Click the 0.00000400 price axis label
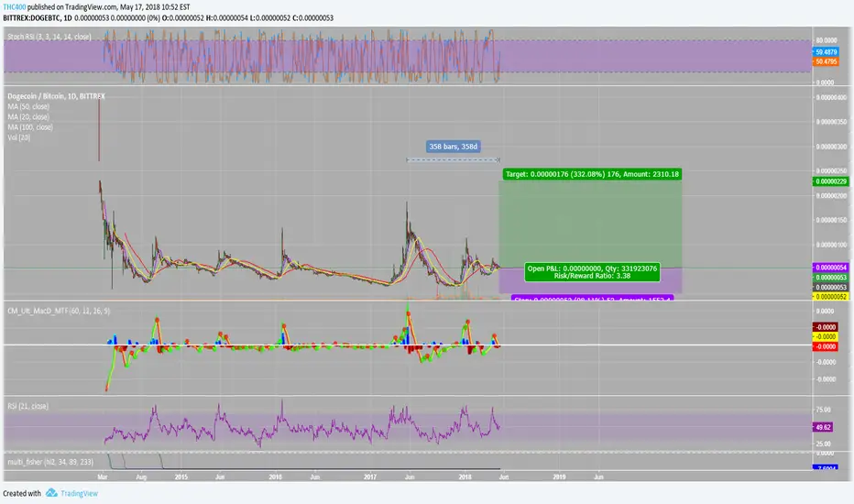Viewport: 854px width, 504px height. 831,98
